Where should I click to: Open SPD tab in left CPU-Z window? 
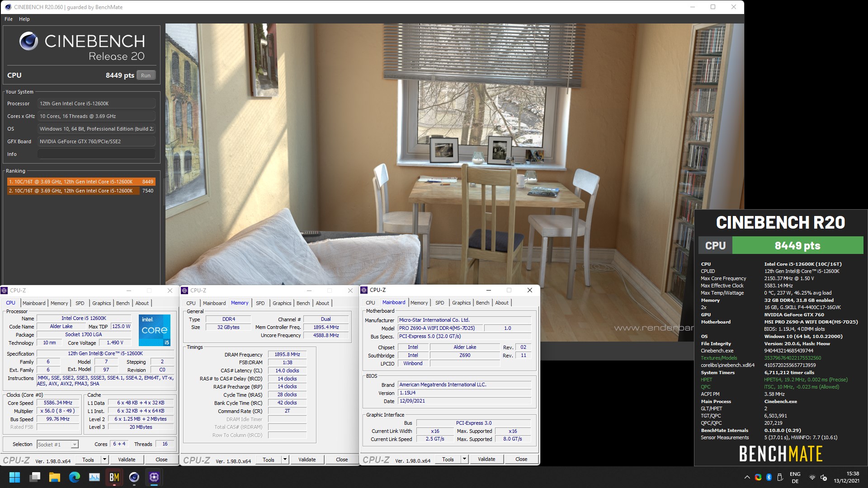pyautogui.click(x=80, y=303)
